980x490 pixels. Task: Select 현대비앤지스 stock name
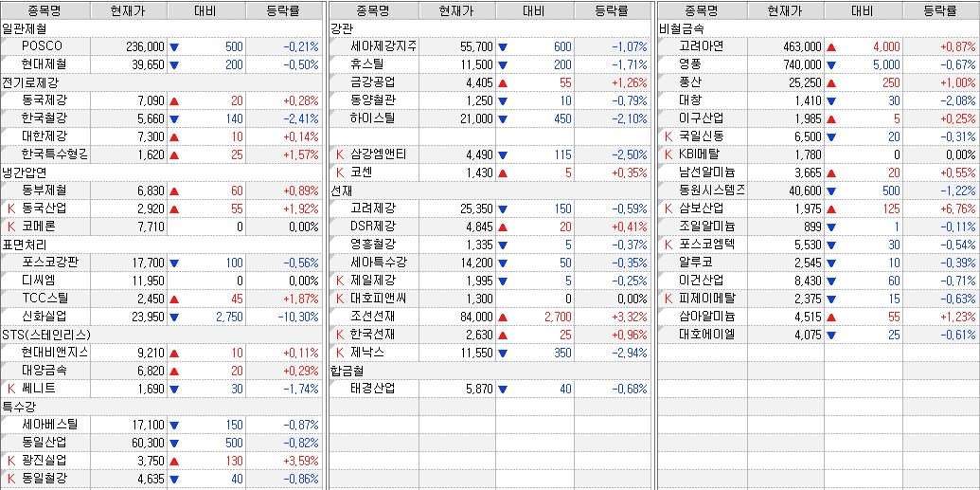tap(54, 353)
